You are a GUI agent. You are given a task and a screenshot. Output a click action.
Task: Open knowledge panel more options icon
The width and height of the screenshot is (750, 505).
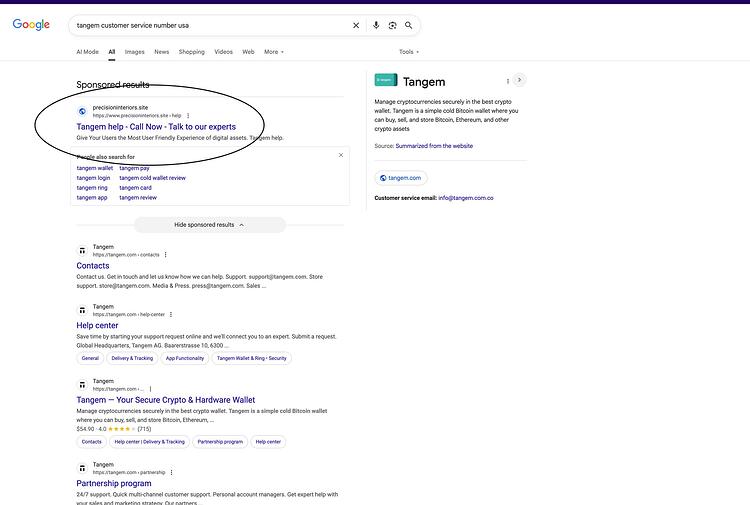507,81
